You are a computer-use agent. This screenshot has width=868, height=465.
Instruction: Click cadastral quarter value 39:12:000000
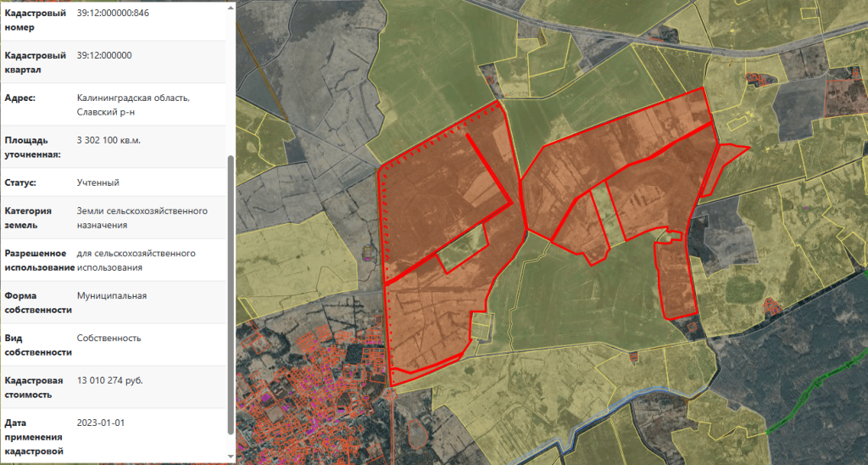[x=103, y=55]
